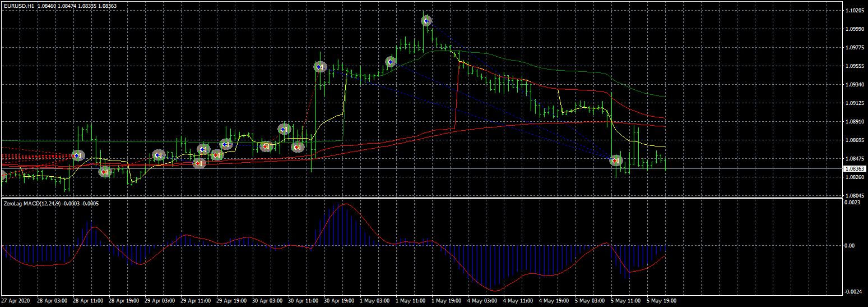
Task: Click the 4 May 03:00 time label
Action: 482,301
